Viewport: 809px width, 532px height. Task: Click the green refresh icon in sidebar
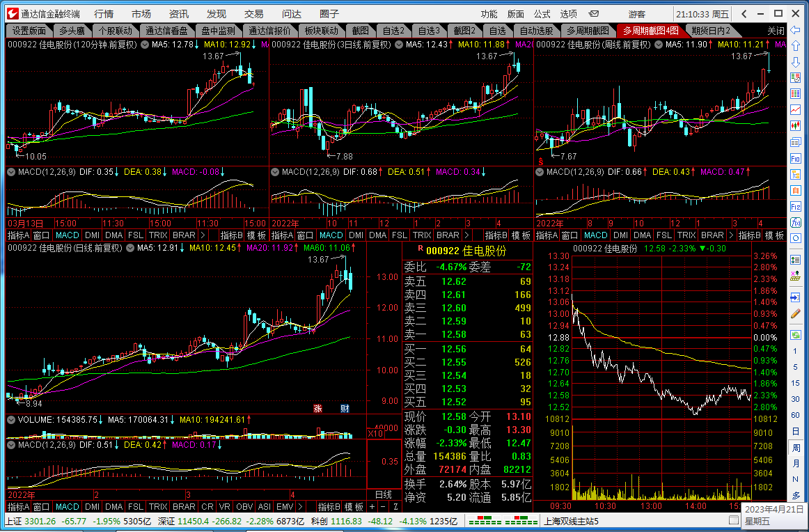tap(796, 335)
